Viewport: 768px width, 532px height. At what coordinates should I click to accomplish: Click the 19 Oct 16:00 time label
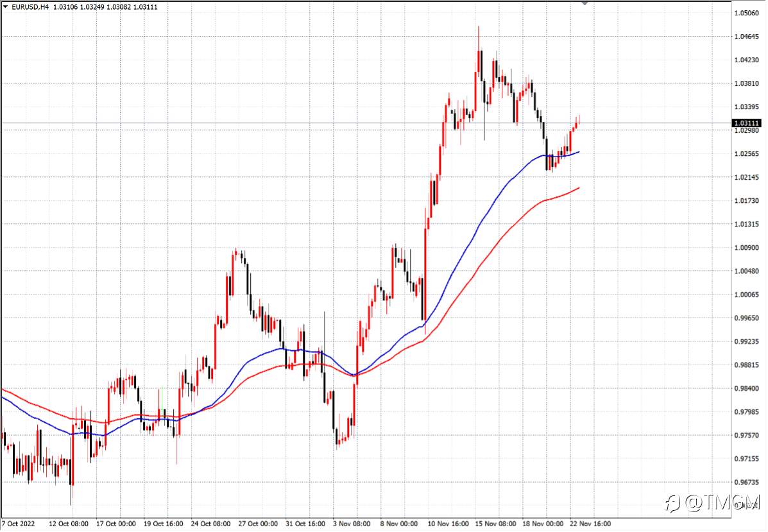point(163,524)
